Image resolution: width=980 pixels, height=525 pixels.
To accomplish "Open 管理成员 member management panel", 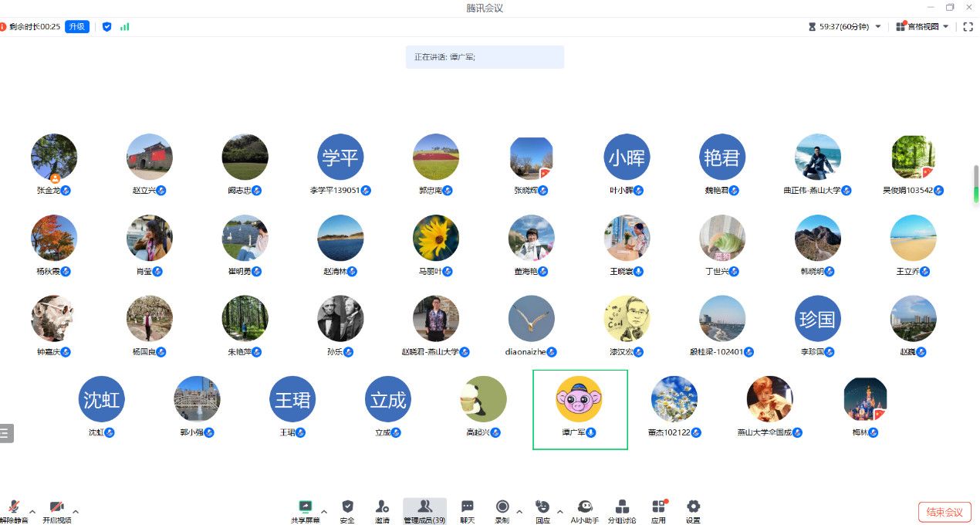I will pyautogui.click(x=424, y=509).
